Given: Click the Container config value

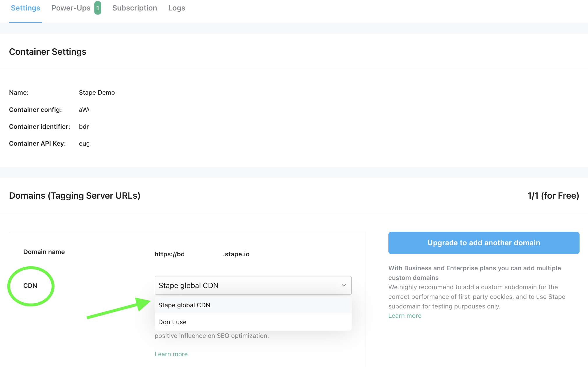Looking at the screenshot, I should tap(84, 110).
